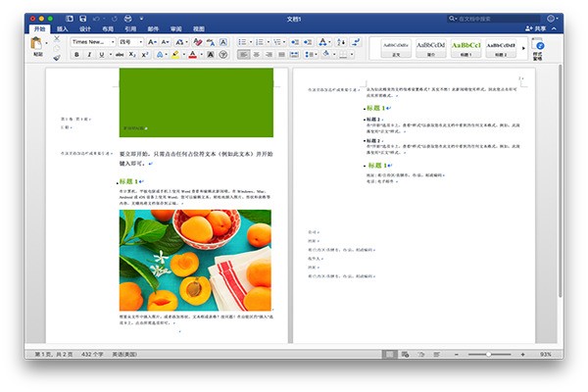Toggle underline text formatting
This screenshot has height=392, width=588.
[x=101, y=56]
